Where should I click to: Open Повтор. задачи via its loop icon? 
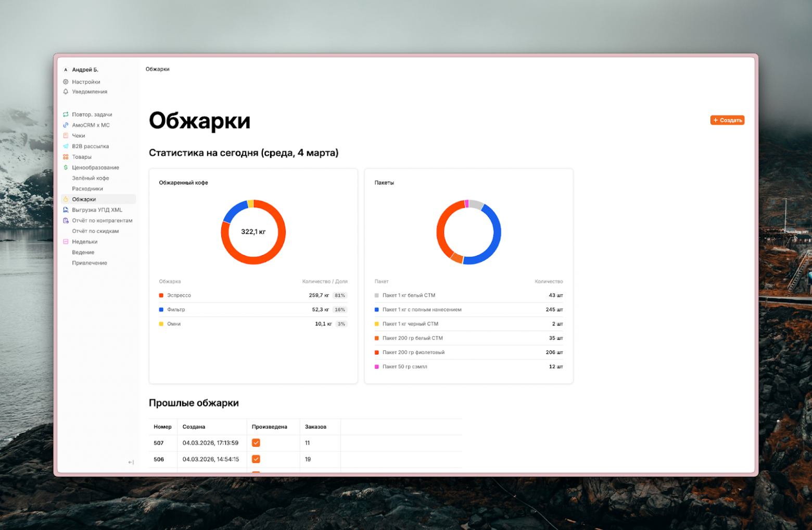[x=66, y=115]
